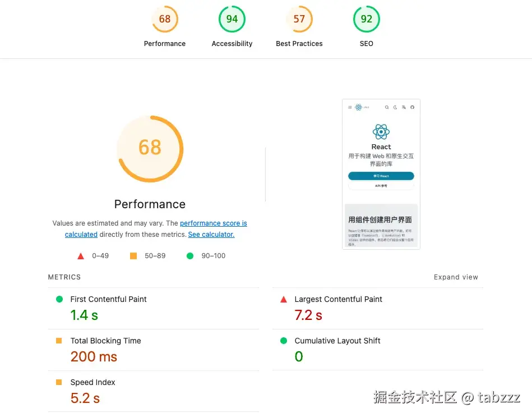532x417 pixels.
Task: Click the '90–100' legend range text
Action: point(214,256)
